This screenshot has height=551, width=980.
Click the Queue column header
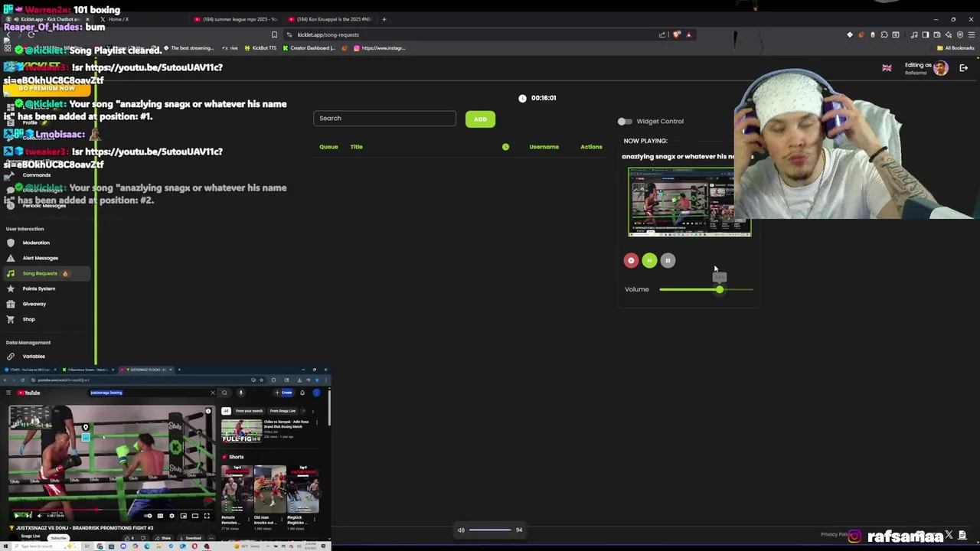coord(328,147)
